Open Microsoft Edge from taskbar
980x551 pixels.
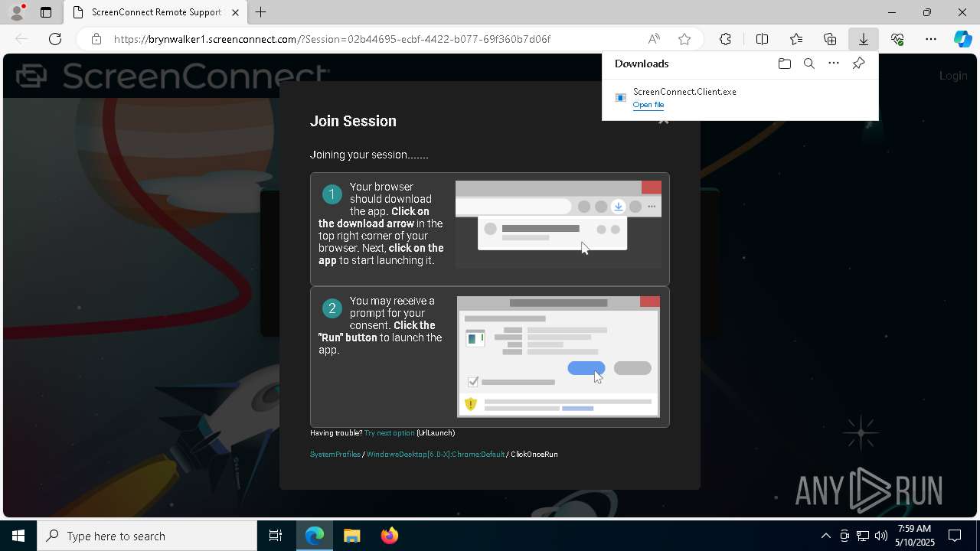pos(315,536)
